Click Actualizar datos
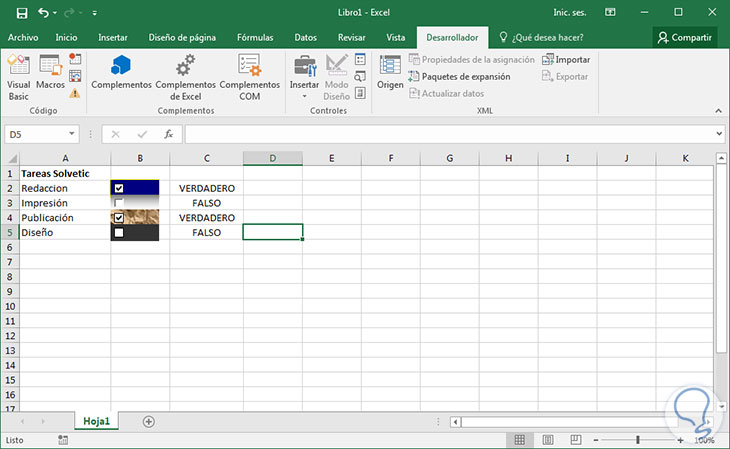This screenshot has width=730, height=449. (446, 93)
